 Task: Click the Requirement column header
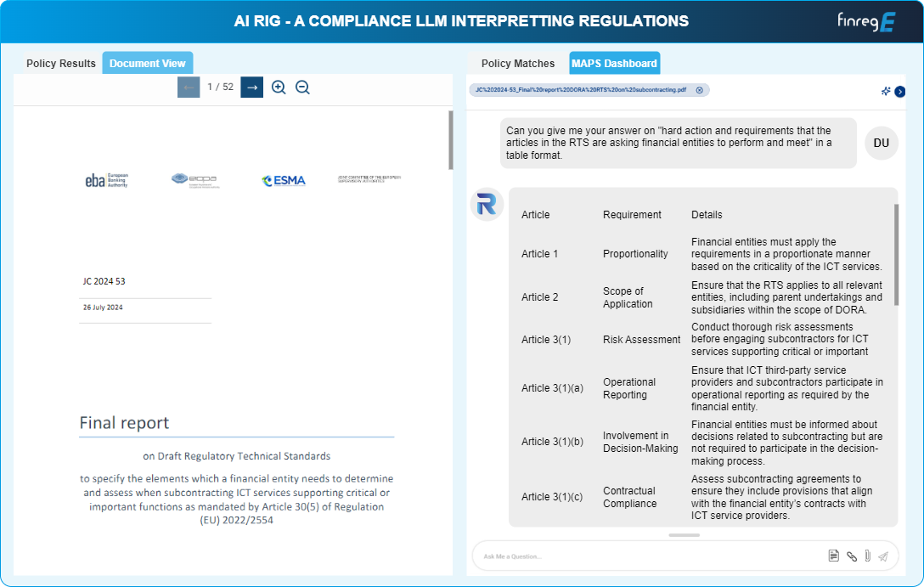632,215
